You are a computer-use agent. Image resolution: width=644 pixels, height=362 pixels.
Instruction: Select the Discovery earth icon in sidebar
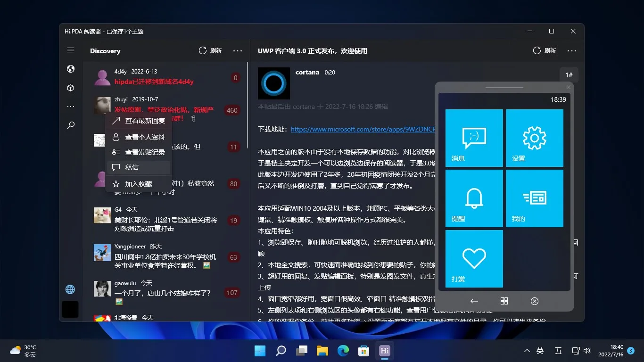[x=71, y=69]
